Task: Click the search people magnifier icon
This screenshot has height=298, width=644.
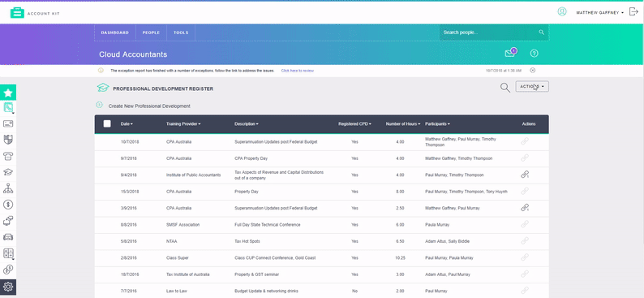Action: point(541,32)
